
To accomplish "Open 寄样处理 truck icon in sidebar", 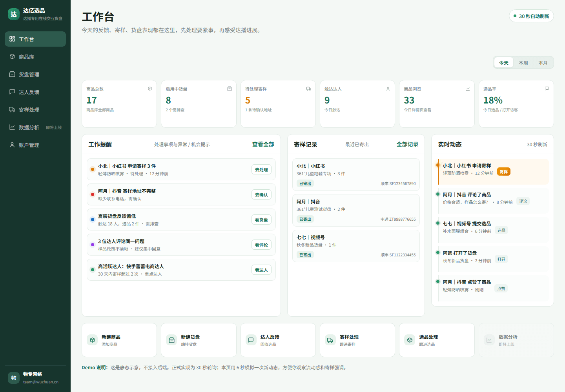I will (x=12, y=110).
